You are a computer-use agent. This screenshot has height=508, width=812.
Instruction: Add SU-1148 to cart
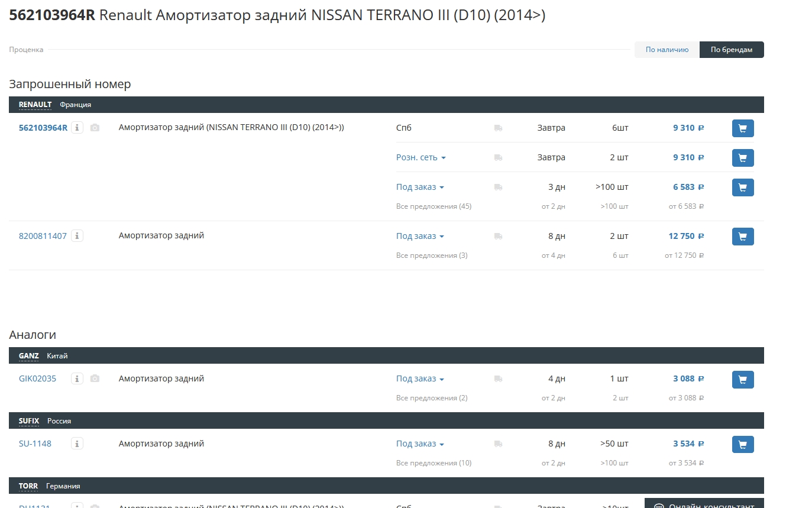pyautogui.click(x=743, y=445)
